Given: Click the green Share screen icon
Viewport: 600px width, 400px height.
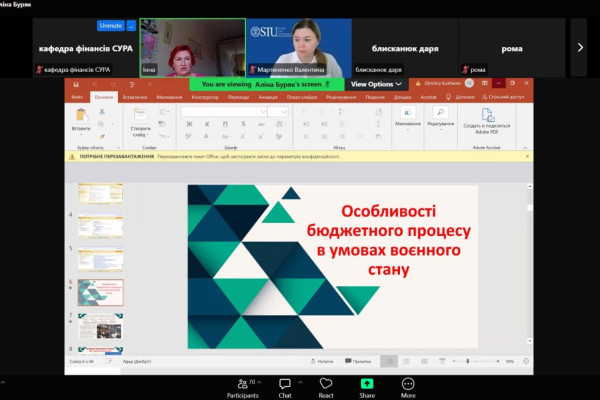Looking at the screenshot, I should 367,384.
